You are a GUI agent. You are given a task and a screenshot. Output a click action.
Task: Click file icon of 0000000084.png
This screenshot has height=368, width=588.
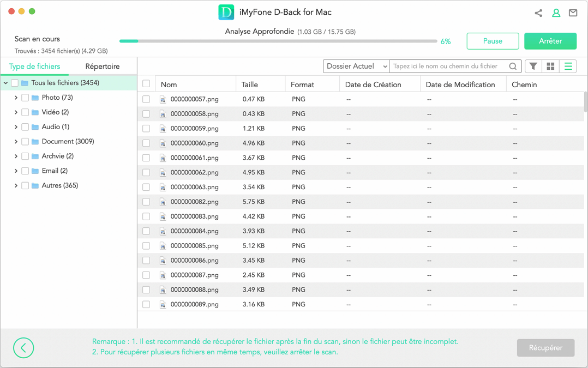coord(163,231)
